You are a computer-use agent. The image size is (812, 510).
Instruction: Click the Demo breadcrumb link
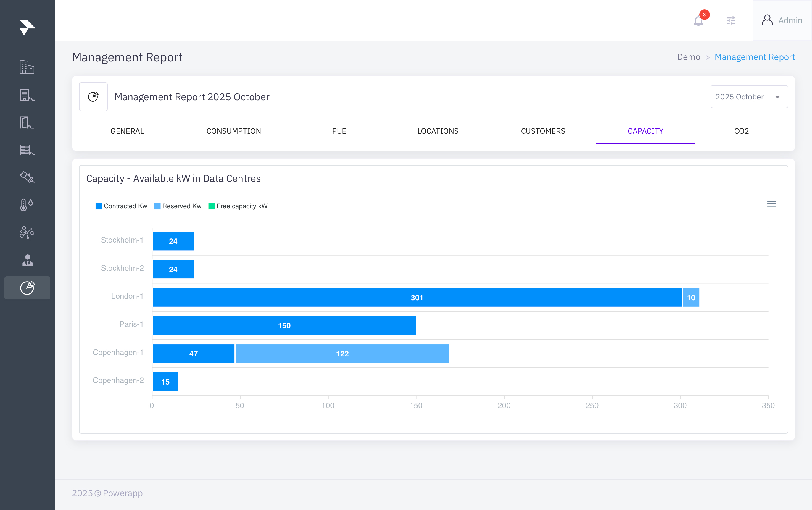[688, 57]
